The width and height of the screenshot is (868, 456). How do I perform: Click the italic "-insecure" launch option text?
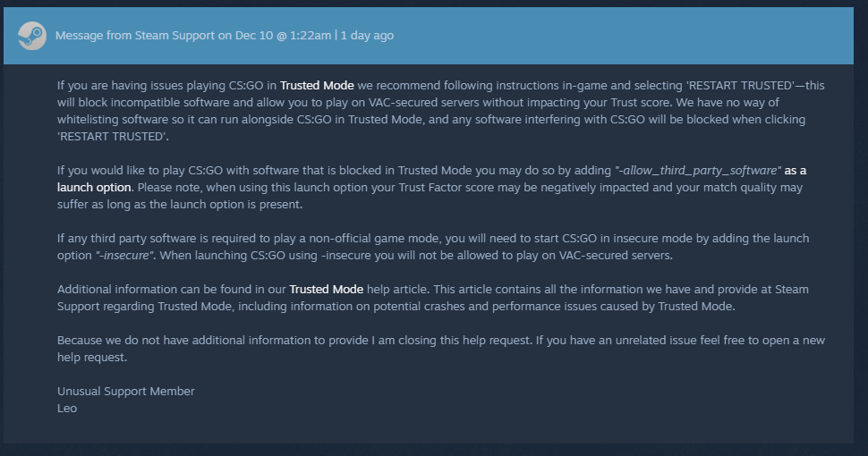point(124,256)
